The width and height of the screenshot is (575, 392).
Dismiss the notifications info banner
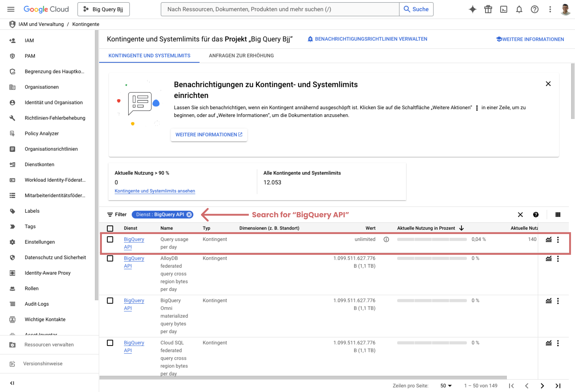(548, 84)
